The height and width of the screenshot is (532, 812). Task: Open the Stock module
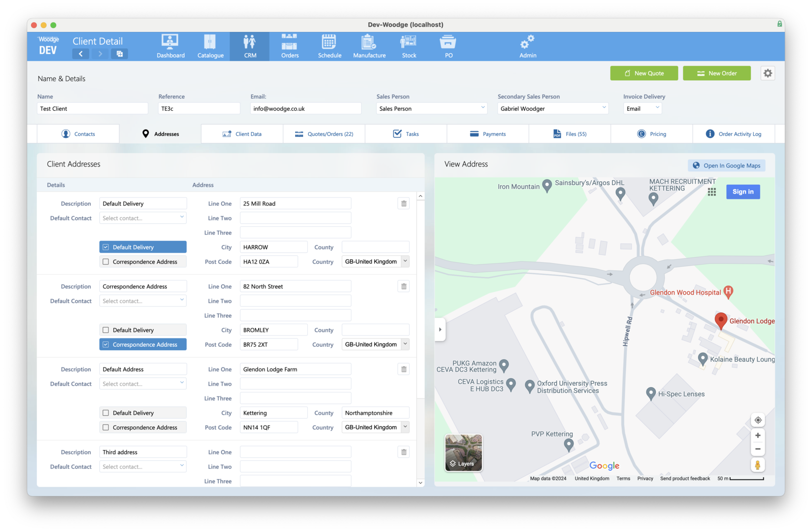click(x=409, y=46)
